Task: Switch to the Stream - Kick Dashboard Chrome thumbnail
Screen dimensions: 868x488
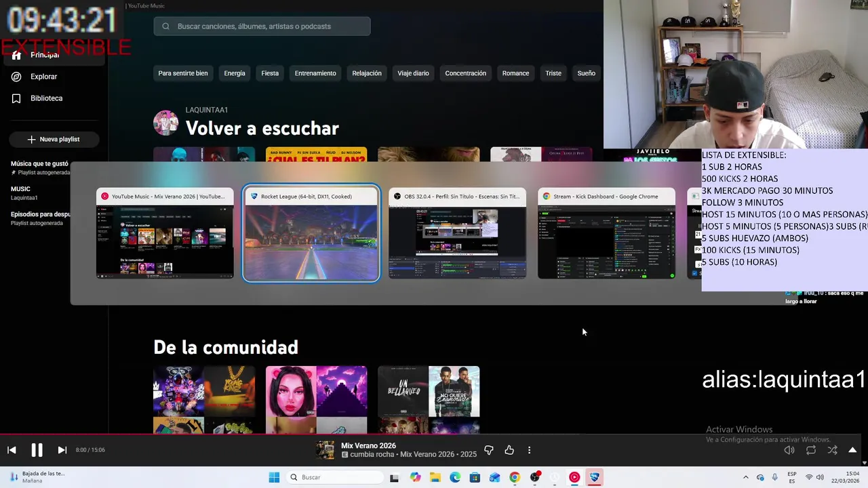Action: pyautogui.click(x=606, y=233)
